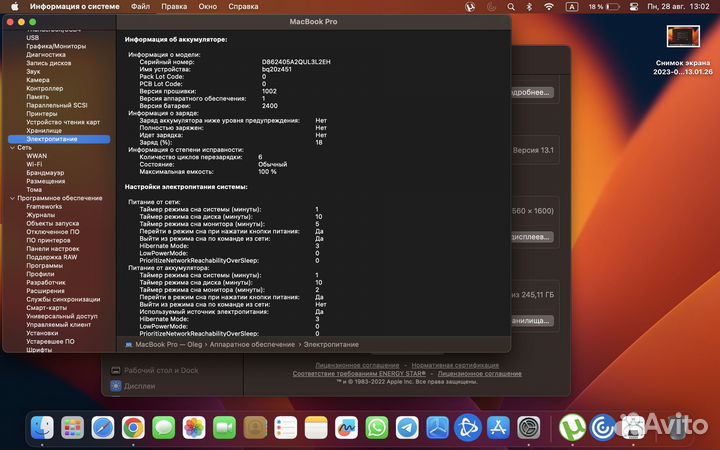Launch Telegram from the Dock
The image size is (720, 450).
(407, 428)
